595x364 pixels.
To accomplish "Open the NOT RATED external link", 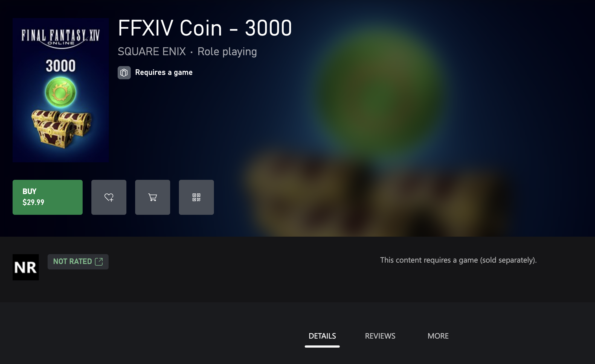I will [78, 262].
